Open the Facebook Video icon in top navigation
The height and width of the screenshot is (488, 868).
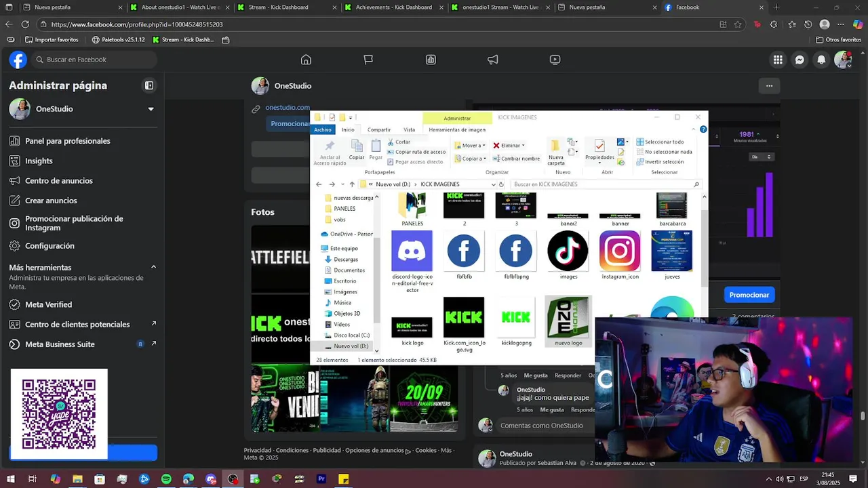pos(555,60)
